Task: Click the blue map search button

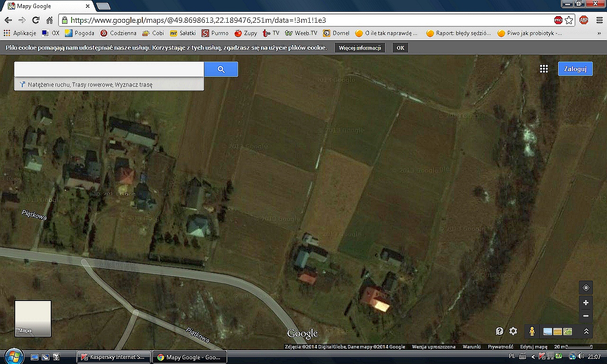Action: [x=221, y=69]
